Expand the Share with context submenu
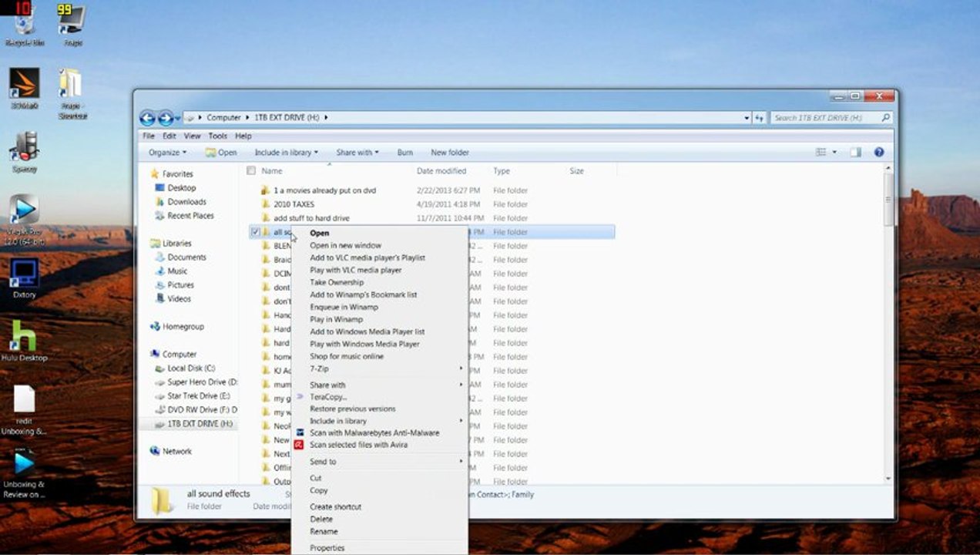Viewport: 980px width, 555px height. point(379,385)
